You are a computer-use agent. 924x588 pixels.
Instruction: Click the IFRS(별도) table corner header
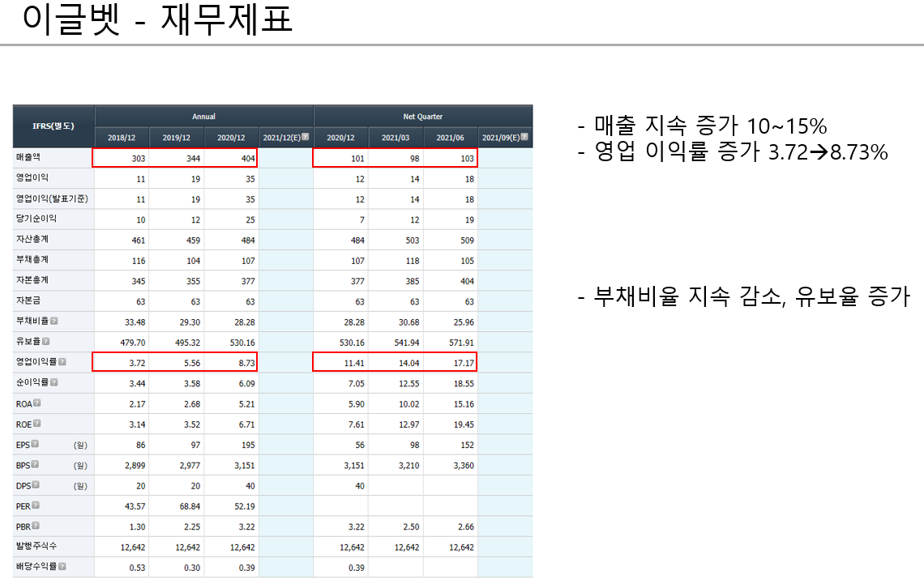[x=53, y=126]
